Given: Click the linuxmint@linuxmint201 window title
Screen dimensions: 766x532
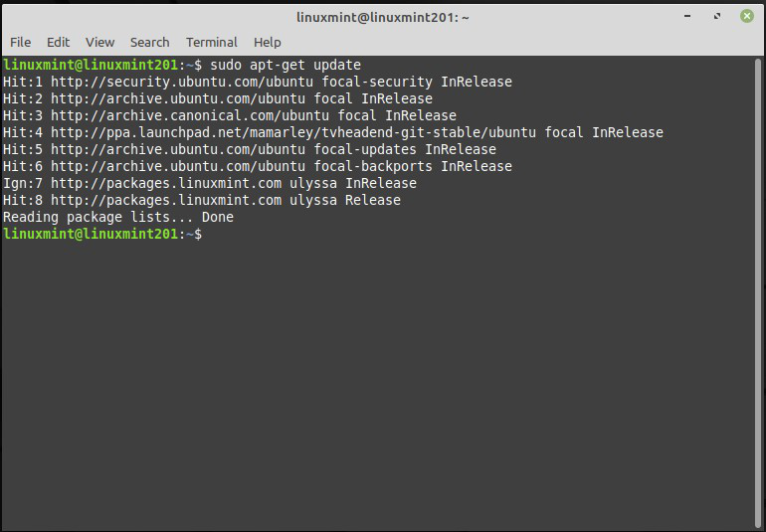Looking at the screenshot, I should (x=383, y=17).
